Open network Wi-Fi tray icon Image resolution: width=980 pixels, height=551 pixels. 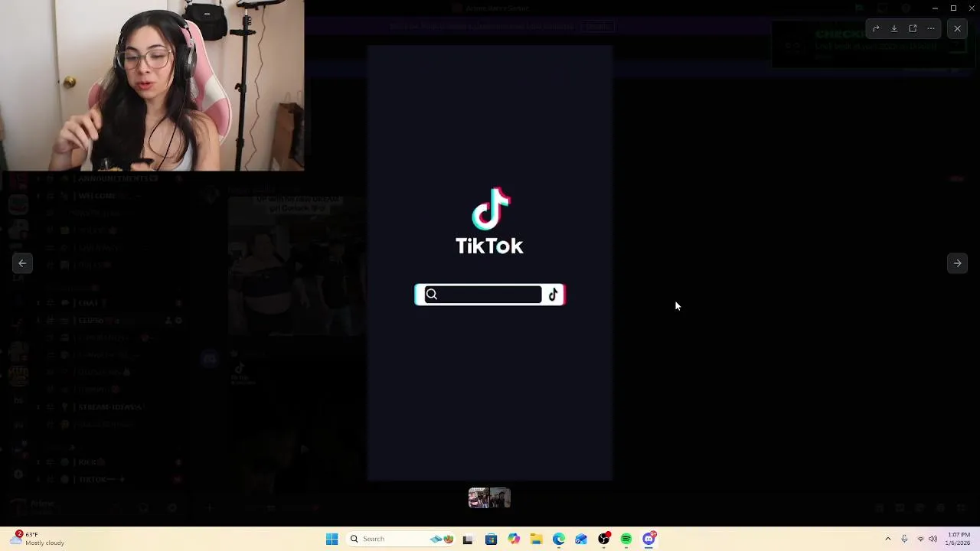920,539
